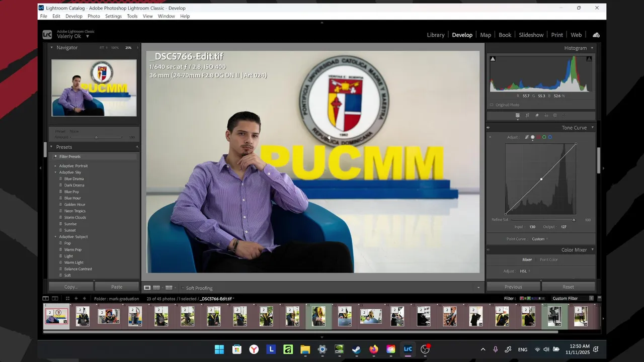Screen dimensions: 644x362
Task: Open the Point Curve Custom dropdown
Action: click(x=540, y=239)
